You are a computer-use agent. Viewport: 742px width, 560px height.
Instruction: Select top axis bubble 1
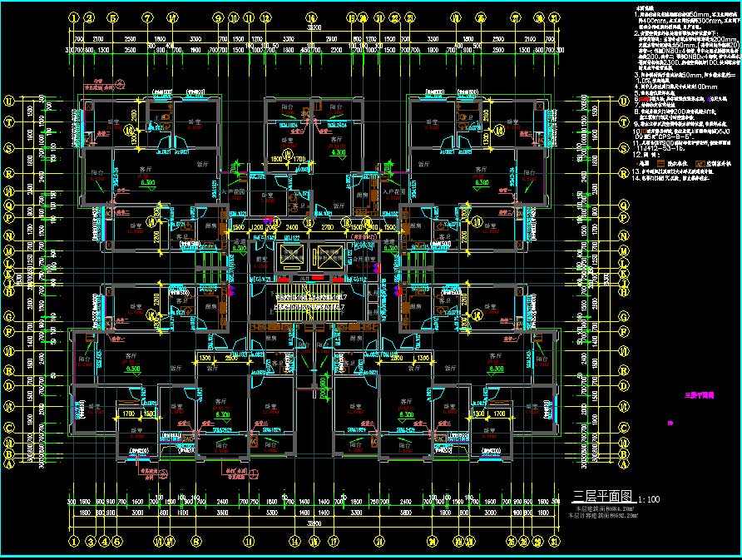[x=74, y=18]
